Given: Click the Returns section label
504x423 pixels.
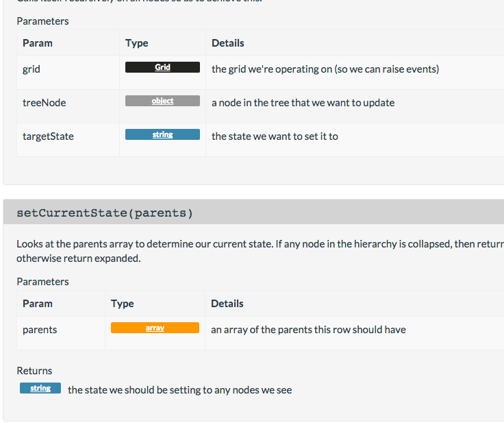Looking at the screenshot, I should pos(34,370).
